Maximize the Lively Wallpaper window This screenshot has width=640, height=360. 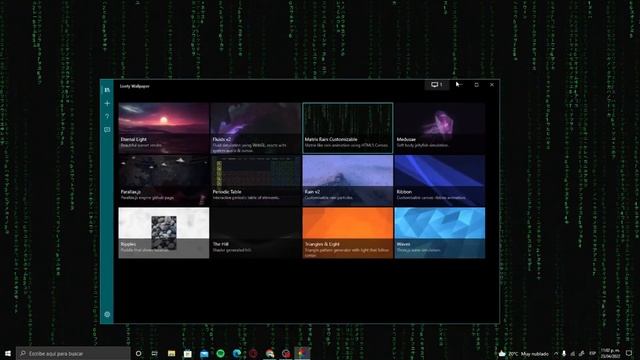pos(476,84)
